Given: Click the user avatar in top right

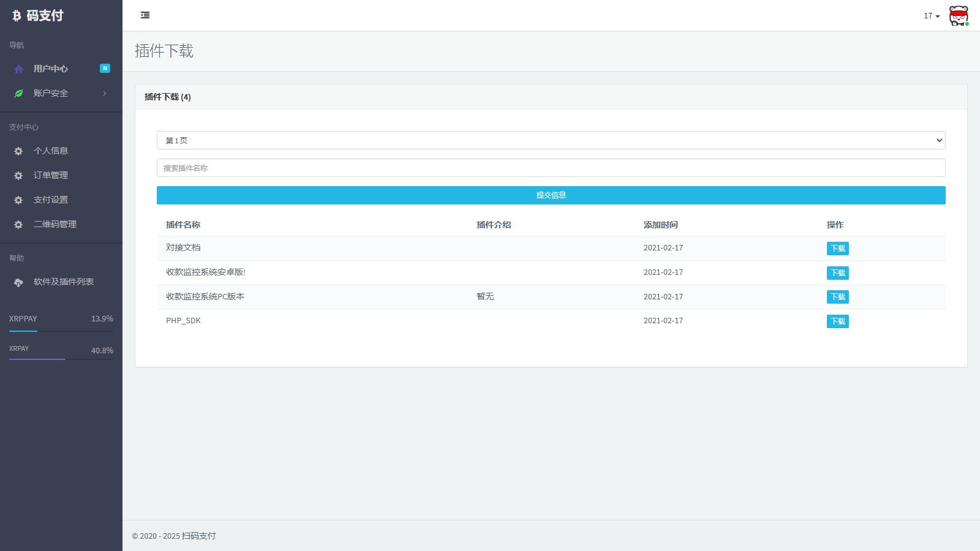Looking at the screenshot, I should [x=959, y=16].
